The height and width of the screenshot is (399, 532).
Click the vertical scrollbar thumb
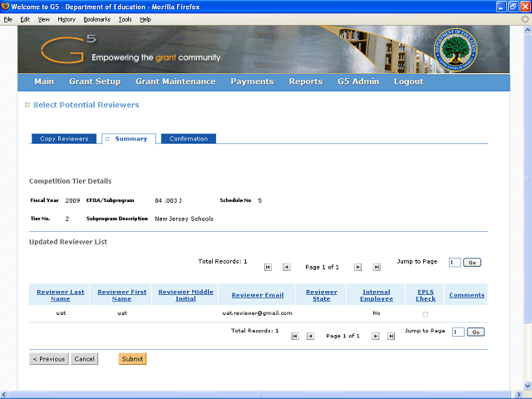(x=528, y=178)
